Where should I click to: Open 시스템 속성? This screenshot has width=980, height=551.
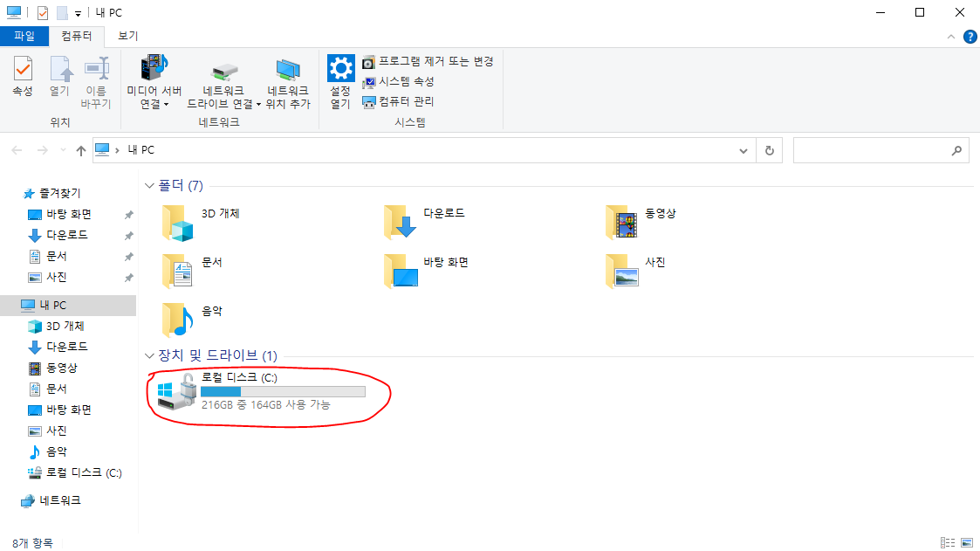[x=399, y=81]
